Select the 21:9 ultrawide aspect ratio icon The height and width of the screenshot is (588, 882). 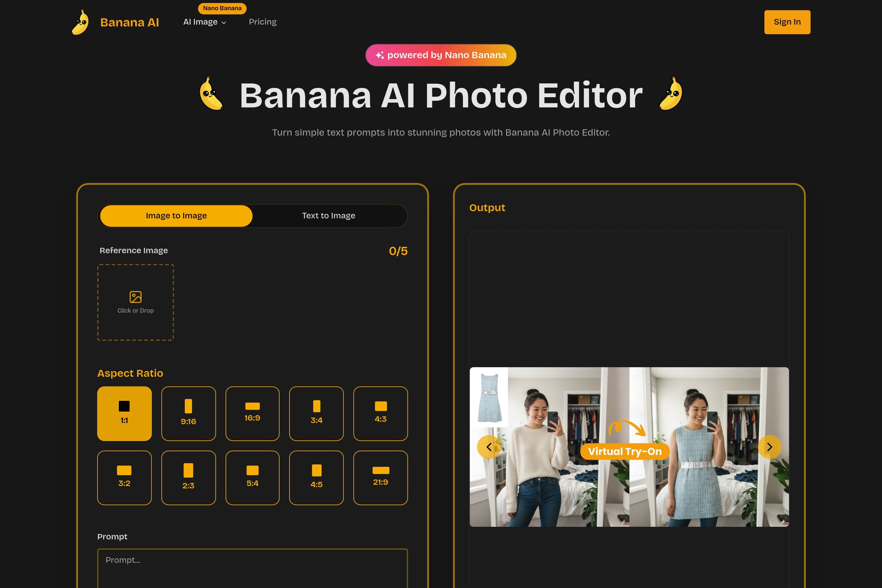[380, 477]
